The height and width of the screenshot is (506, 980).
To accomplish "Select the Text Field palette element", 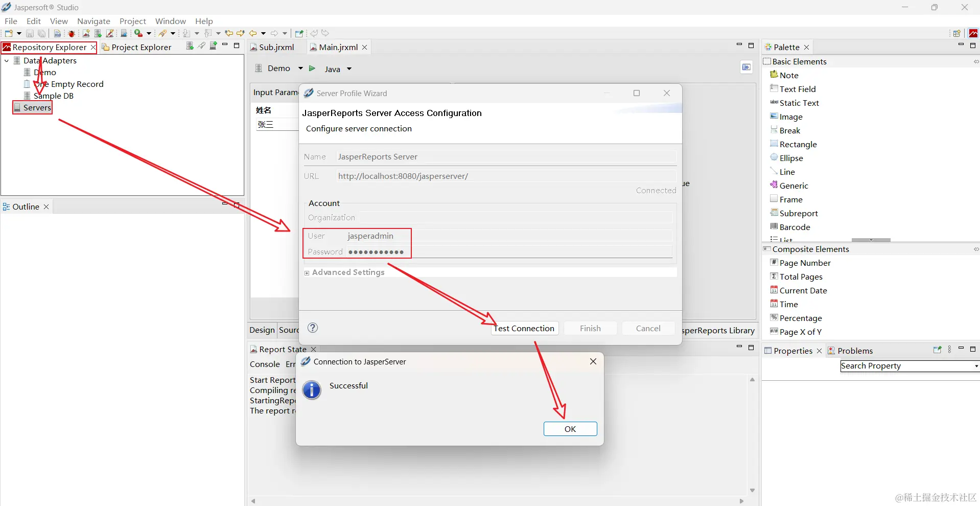I will point(793,89).
